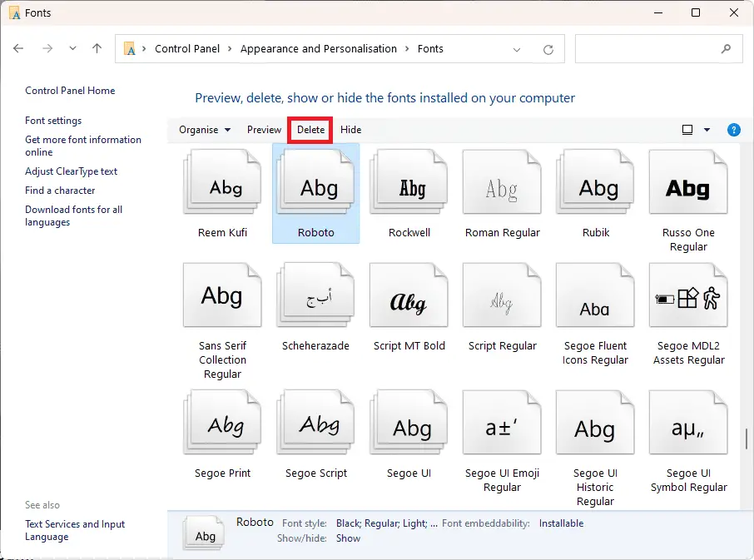Click the Refresh icon in address bar
Viewport: 754px width, 560px height.
click(x=548, y=49)
